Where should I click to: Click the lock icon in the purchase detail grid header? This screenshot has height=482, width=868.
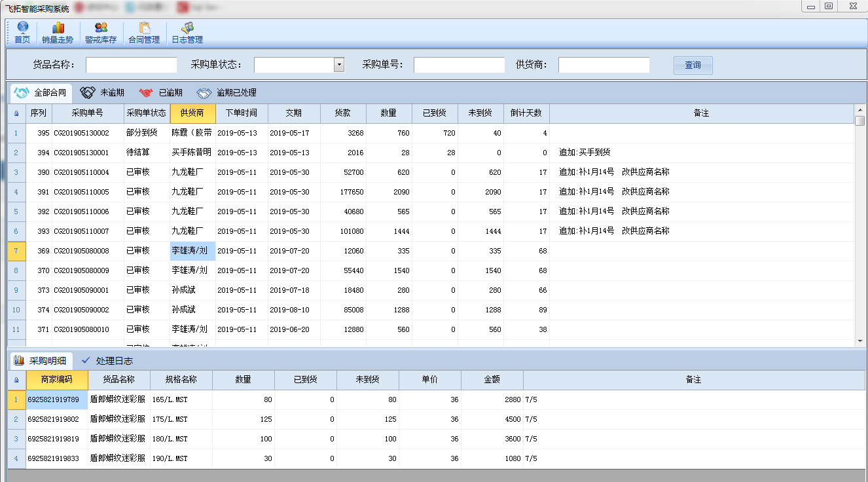point(16,380)
